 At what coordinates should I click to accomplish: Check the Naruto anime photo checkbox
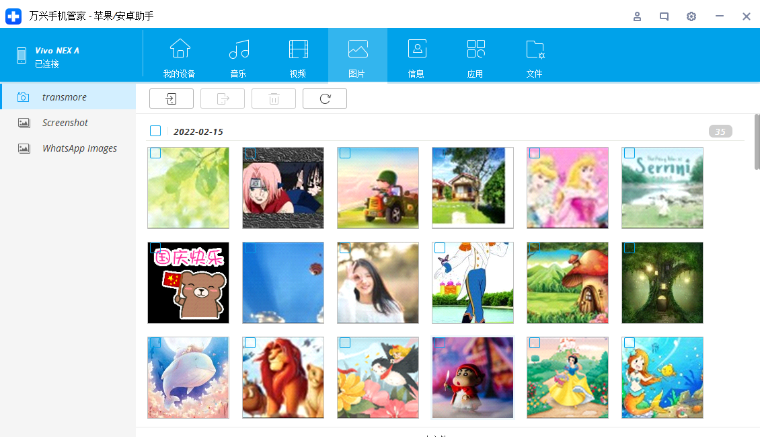click(250, 153)
